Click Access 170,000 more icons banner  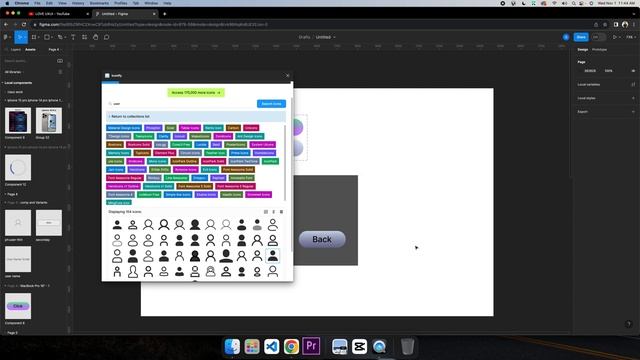point(196,93)
